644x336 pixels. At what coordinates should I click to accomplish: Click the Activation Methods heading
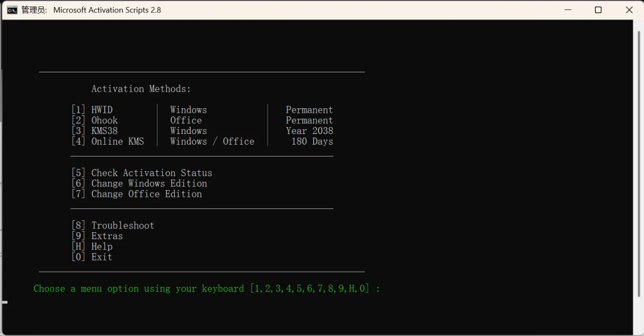(141, 89)
